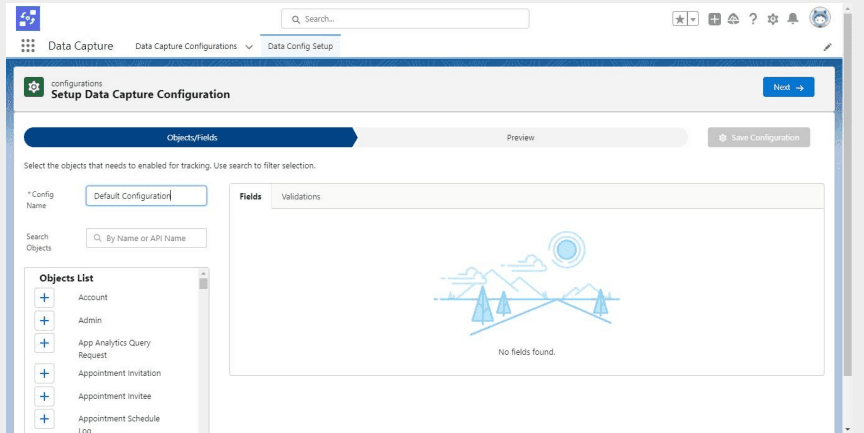Add the Appointment Schedule Log object

click(45, 419)
